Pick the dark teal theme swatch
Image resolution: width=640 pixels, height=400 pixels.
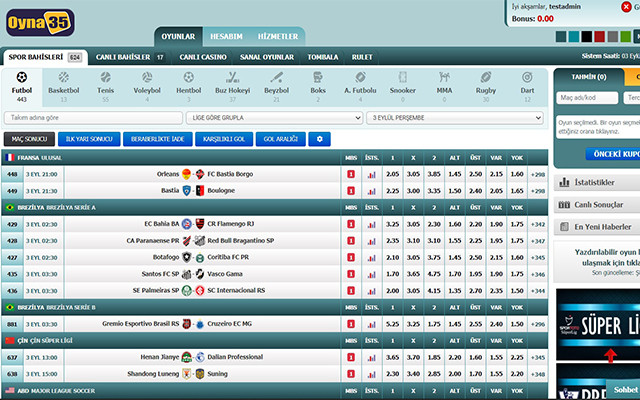click(x=561, y=37)
